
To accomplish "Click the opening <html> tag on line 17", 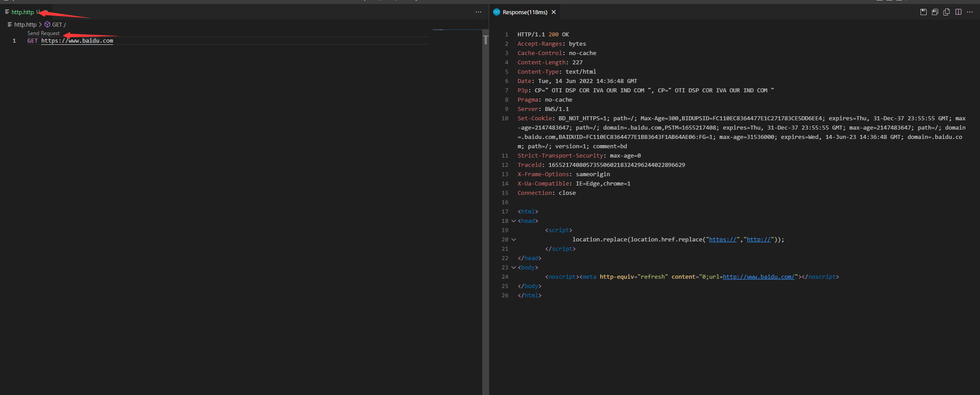I will point(528,212).
